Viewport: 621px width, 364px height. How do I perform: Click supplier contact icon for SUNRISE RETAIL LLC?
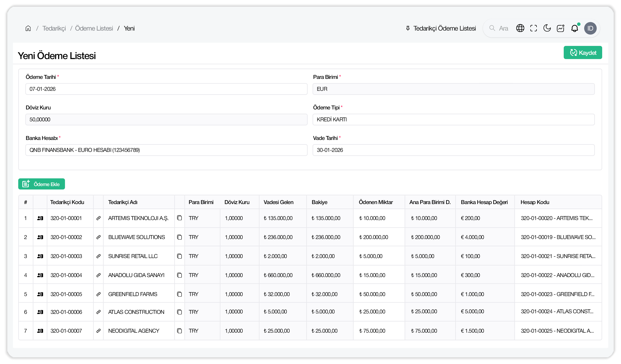(40, 256)
